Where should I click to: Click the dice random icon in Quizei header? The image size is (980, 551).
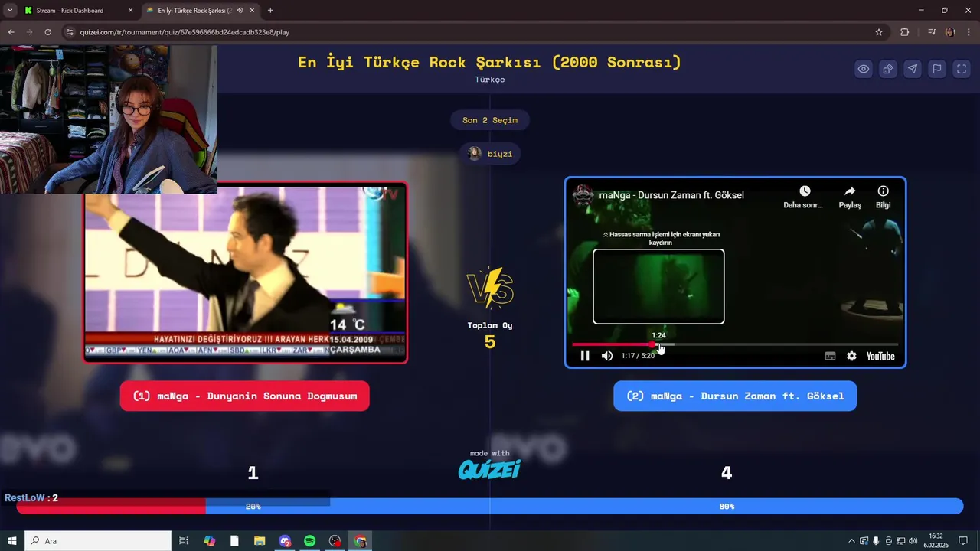pos(888,69)
